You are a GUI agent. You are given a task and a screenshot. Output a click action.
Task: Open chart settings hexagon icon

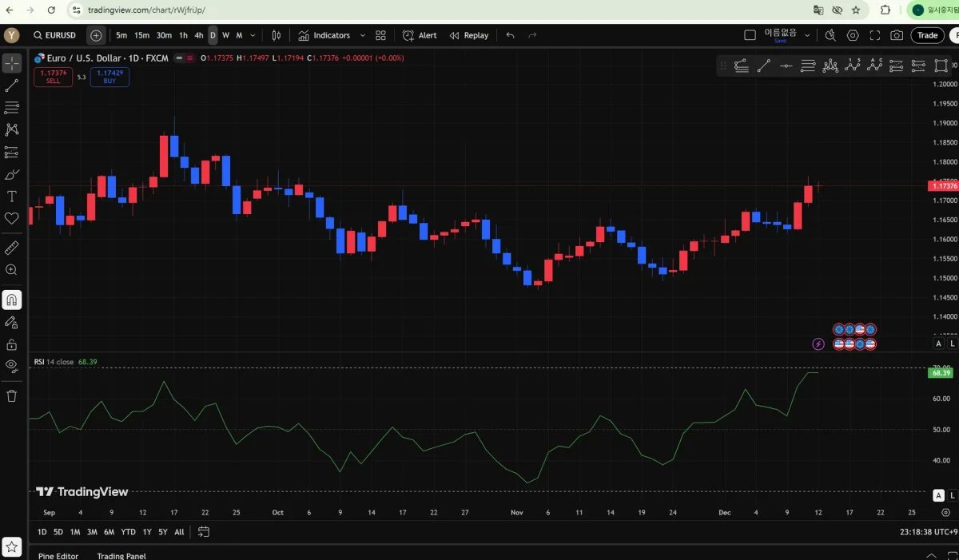tap(853, 35)
